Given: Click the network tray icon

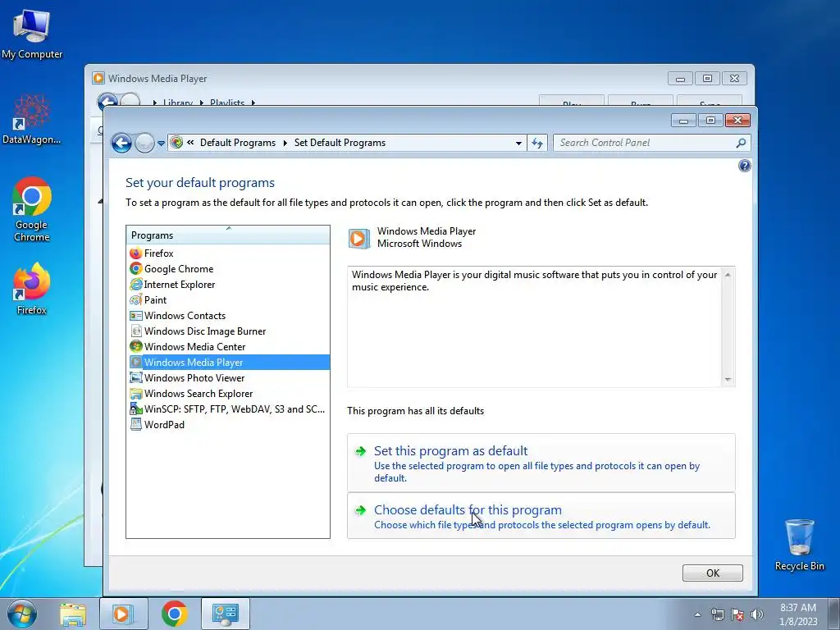Looking at the screenshot, I should click(717, 614).
